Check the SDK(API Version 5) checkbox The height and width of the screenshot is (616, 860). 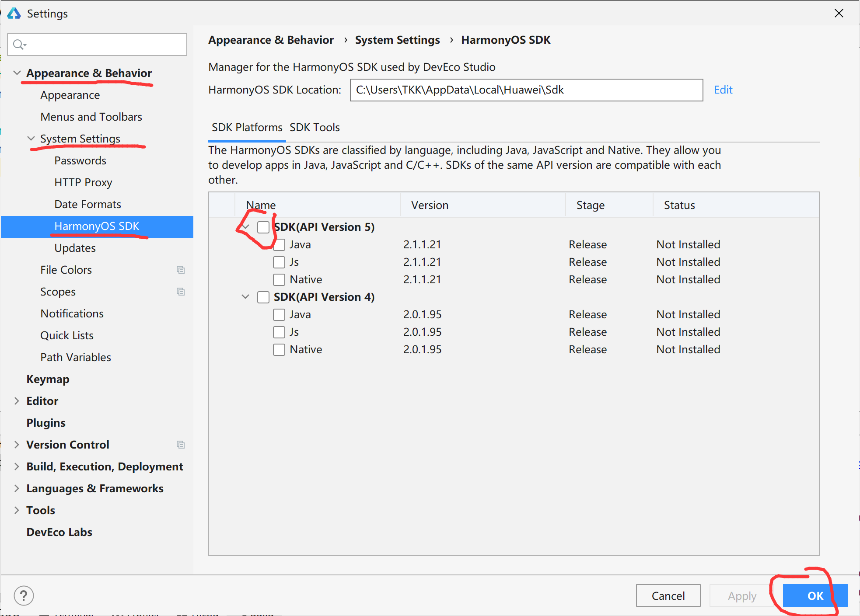click(264, 227)
